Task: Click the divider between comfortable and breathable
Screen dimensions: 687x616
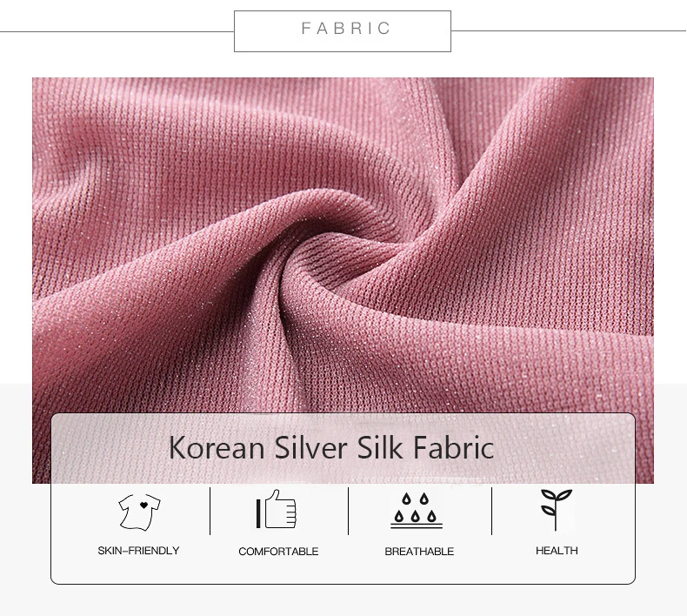Action: tap(349, 511)
